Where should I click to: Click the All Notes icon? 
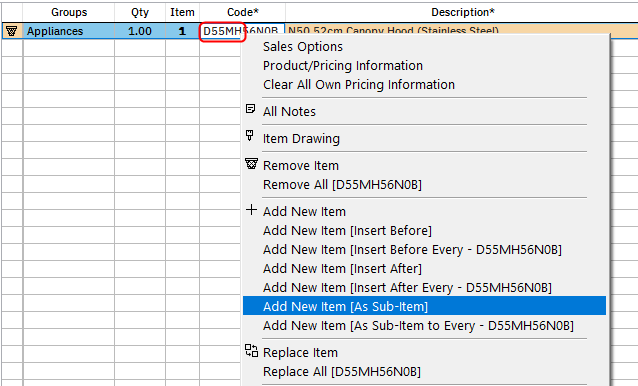pyautogui.click(x=251, y=109)
